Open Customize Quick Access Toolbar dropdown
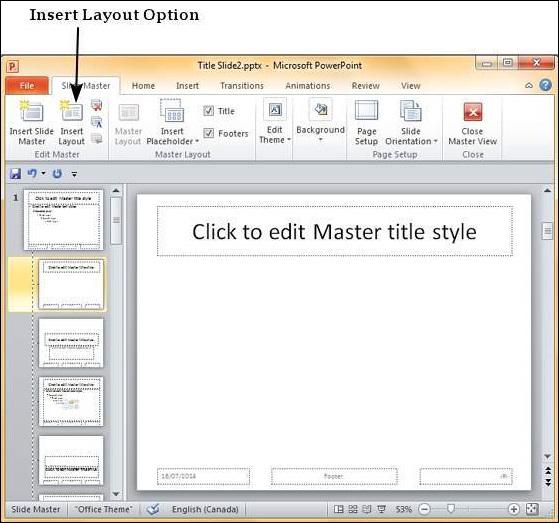This screenshot has width=559, height=523. [x=74, y=174]
